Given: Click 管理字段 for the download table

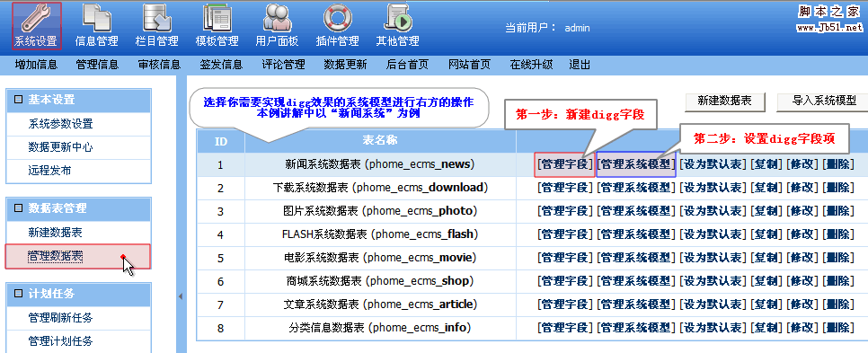Looking at the screenshot, I should (x=564, y=188).
